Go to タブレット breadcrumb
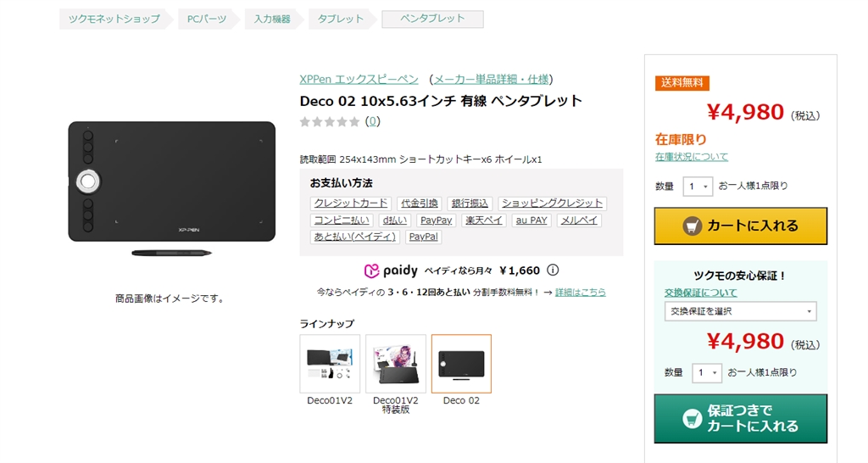The image size is (868, 463). (x=341, y=19)
